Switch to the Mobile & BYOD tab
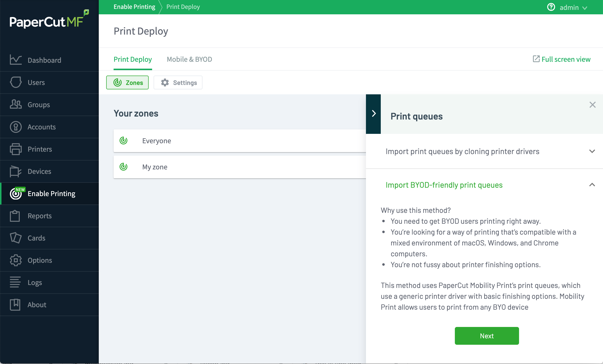 coord(189,59)
